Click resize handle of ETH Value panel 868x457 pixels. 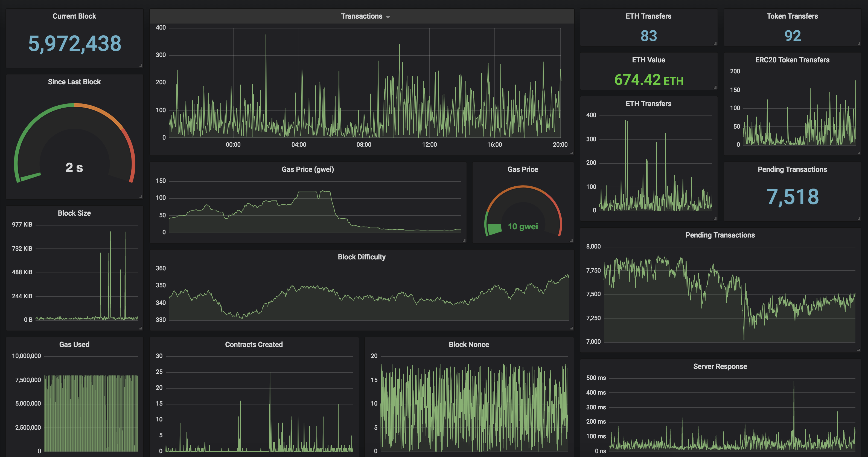(715, 87)
